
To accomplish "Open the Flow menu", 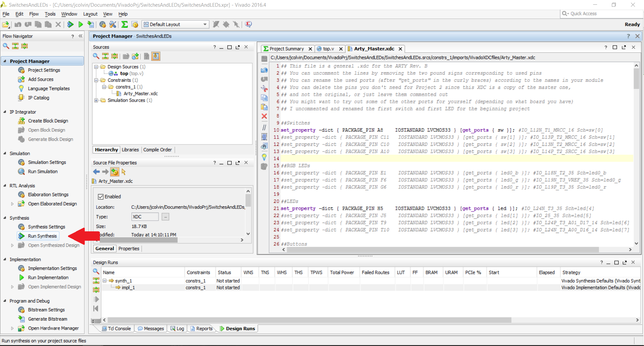I will [34, 14].
